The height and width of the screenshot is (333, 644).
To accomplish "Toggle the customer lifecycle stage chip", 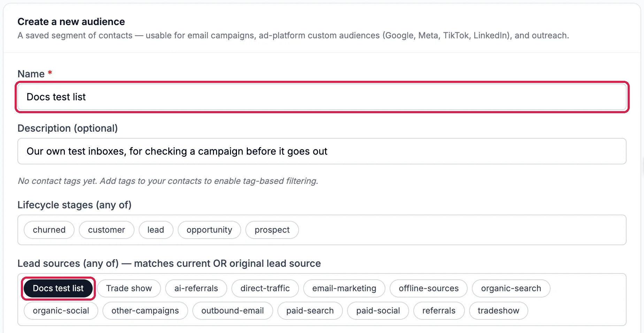I will (x=106, y=230).
